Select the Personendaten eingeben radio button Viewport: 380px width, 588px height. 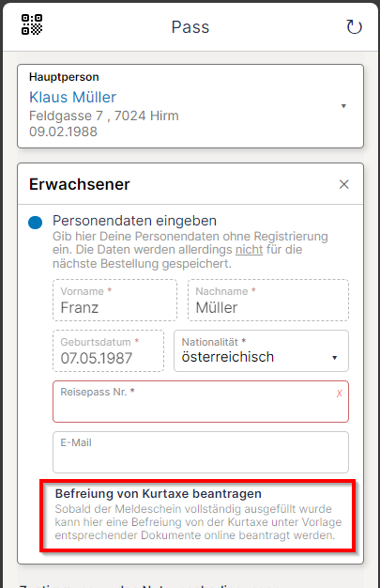(36, 223)
